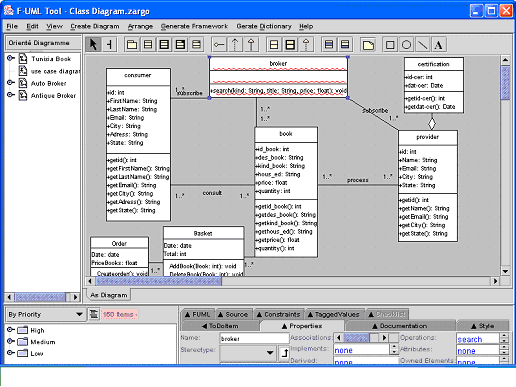Open the Edit menu
The image size is (516, 387).
32,26
